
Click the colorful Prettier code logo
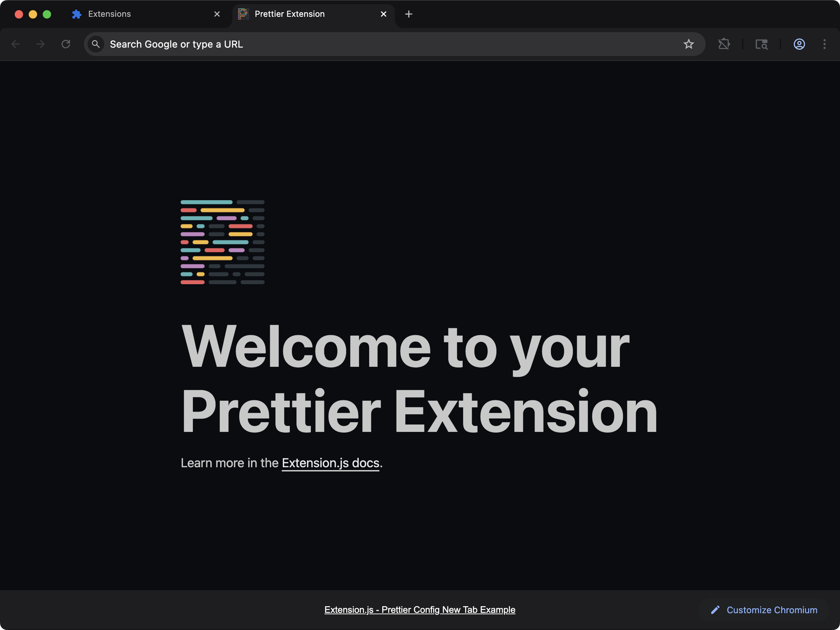click(x=222, y=242)
